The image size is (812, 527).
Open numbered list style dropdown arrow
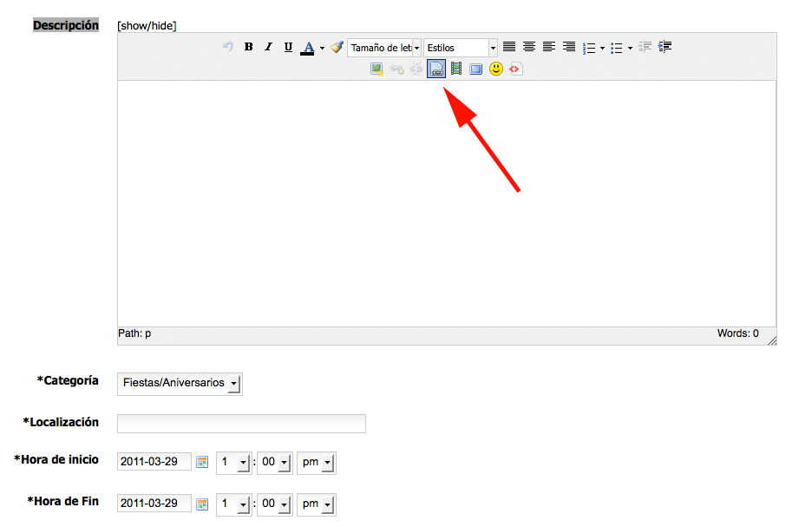pos(602,49)
